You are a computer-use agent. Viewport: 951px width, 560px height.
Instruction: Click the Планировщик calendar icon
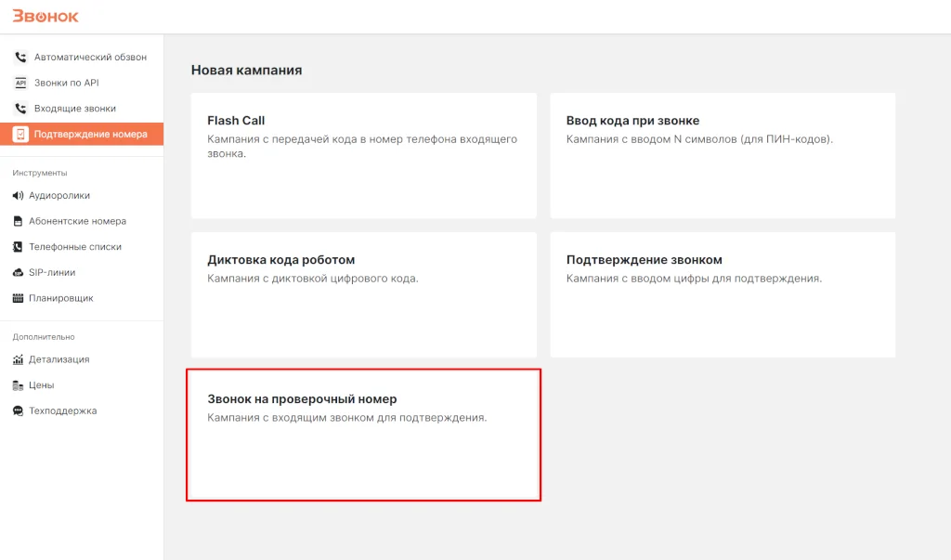(19, 299)
